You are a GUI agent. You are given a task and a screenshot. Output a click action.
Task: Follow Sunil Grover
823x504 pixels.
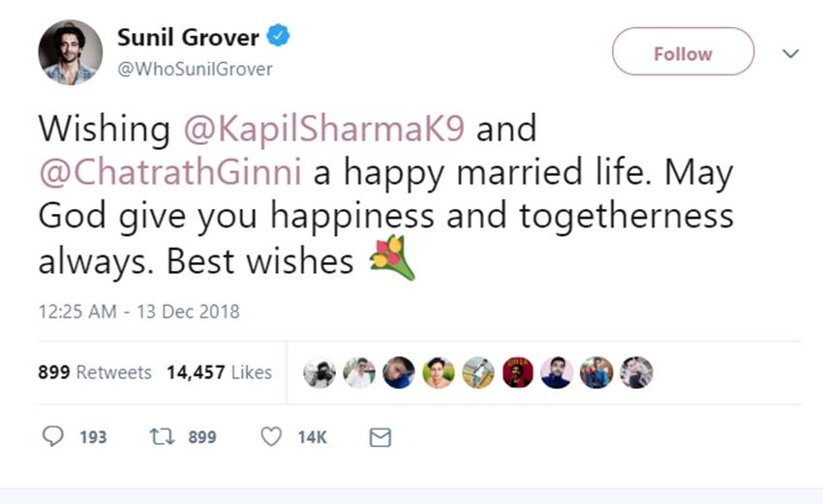tap(683, 53)
